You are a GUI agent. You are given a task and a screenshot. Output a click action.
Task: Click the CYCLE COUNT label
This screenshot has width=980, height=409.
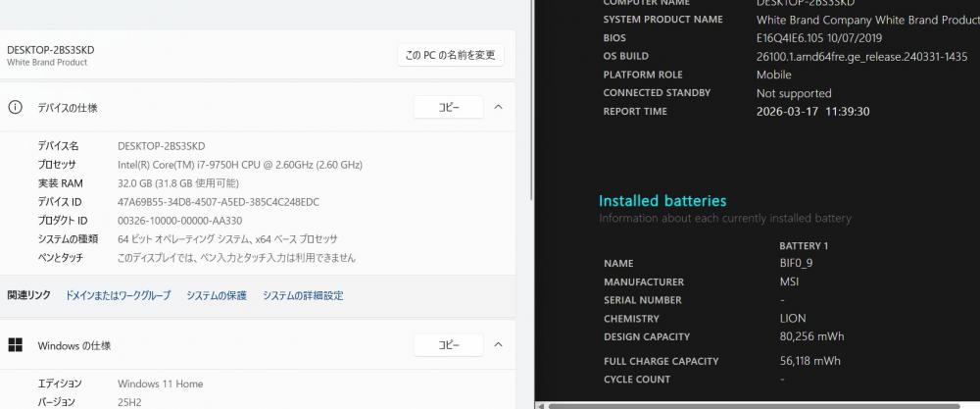point(637,380)
